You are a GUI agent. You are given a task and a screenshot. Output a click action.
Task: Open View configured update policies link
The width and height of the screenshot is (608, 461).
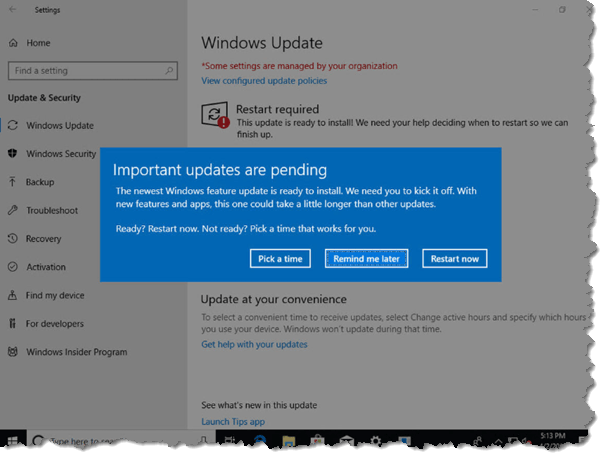pyautogui.click(x=264, y=81)
